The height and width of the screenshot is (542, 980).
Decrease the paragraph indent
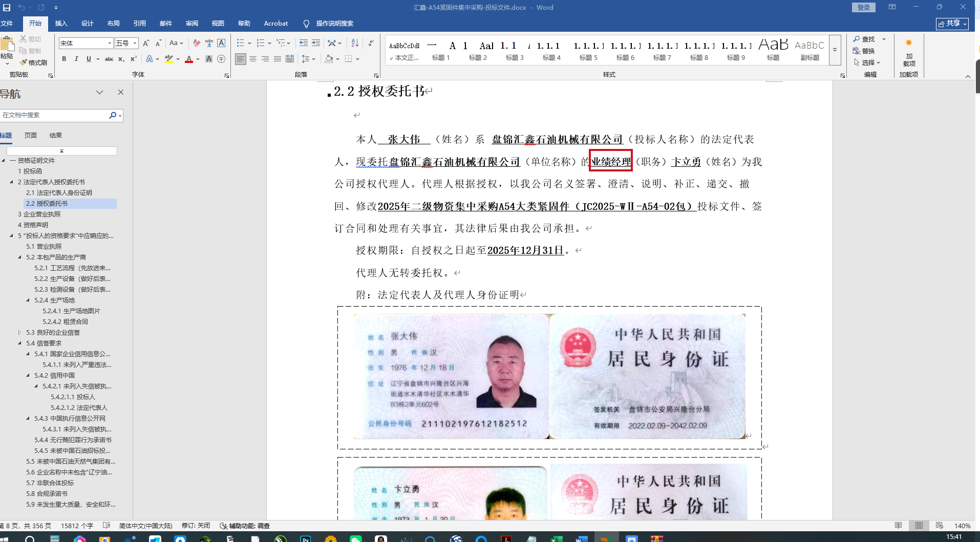pos(304,43)
